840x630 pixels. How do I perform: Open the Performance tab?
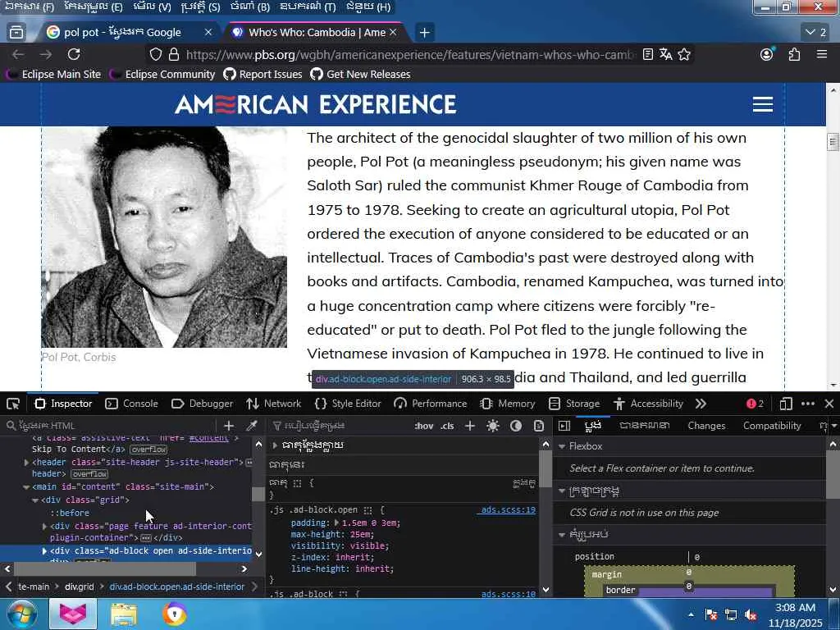pyautogui.click(x=430, y=404)
